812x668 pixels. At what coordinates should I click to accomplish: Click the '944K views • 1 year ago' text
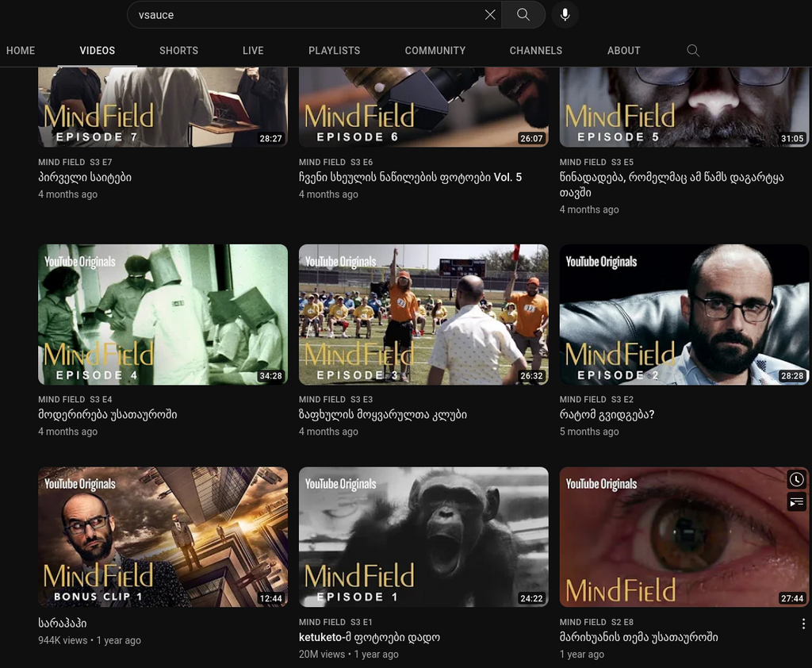[x=90, y=640]
